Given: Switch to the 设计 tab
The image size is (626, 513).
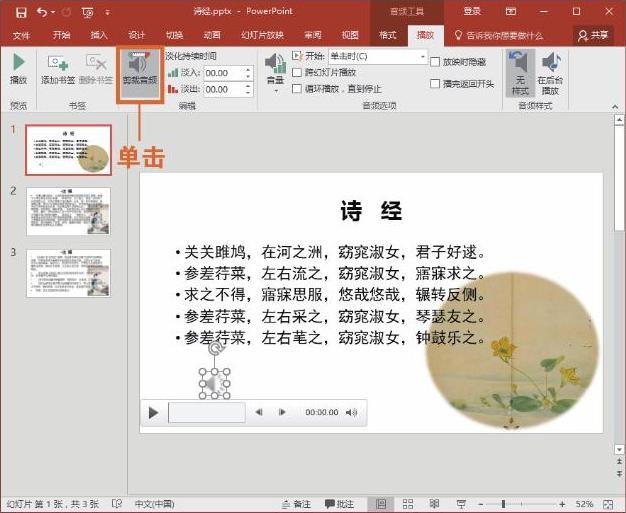Looking at the screenshot, I should coord(137,35).
